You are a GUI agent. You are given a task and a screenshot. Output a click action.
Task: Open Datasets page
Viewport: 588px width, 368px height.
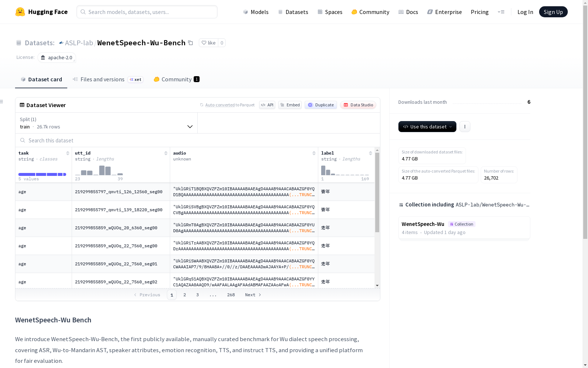coord(293,12)
